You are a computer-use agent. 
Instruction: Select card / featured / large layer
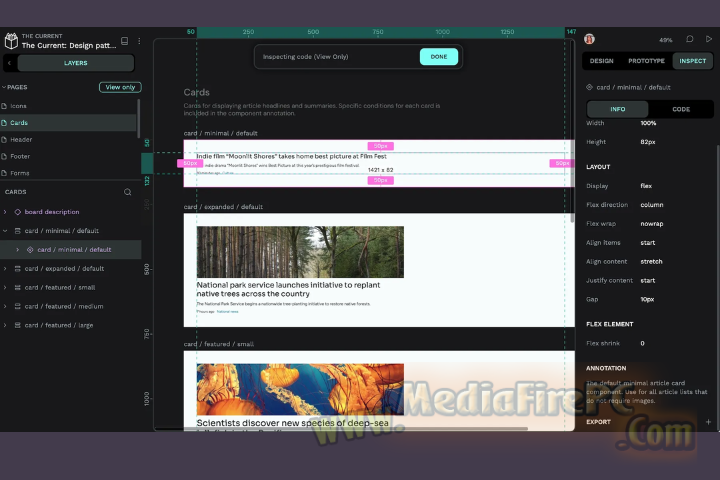71,325
